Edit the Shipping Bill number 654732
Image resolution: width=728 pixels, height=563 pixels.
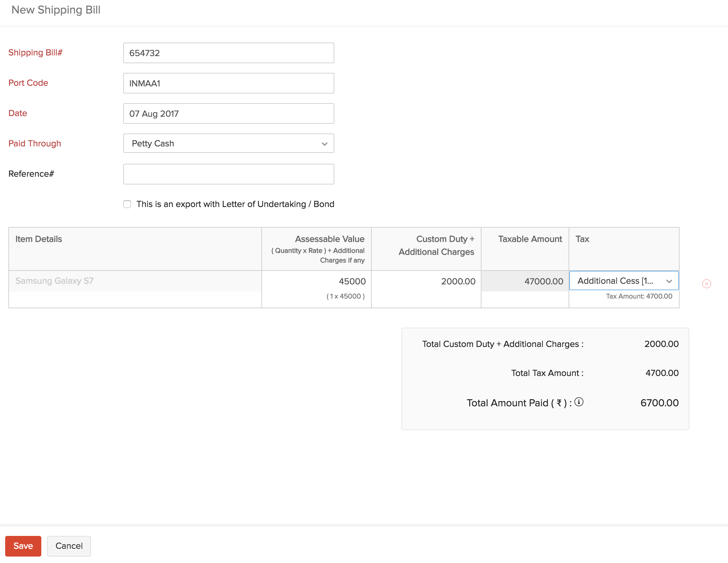point(228,53)
